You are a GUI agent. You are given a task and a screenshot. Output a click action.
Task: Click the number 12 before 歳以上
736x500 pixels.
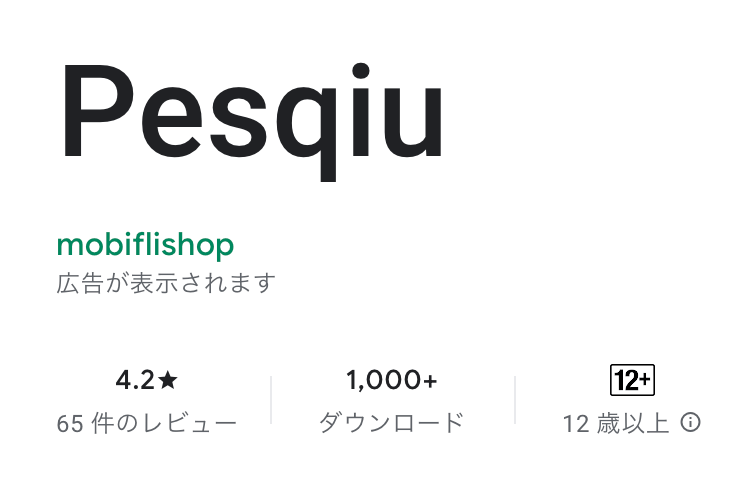click(575, 423)
